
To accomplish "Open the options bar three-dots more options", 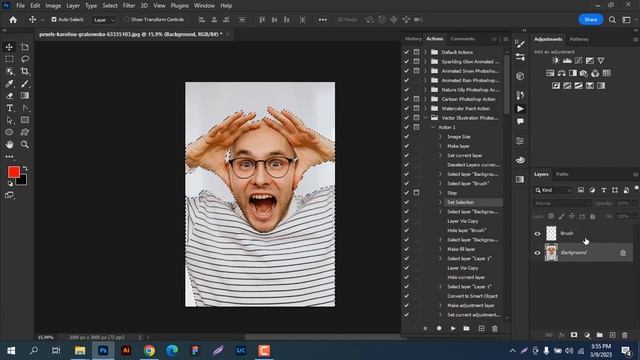I will click(322, 20).
